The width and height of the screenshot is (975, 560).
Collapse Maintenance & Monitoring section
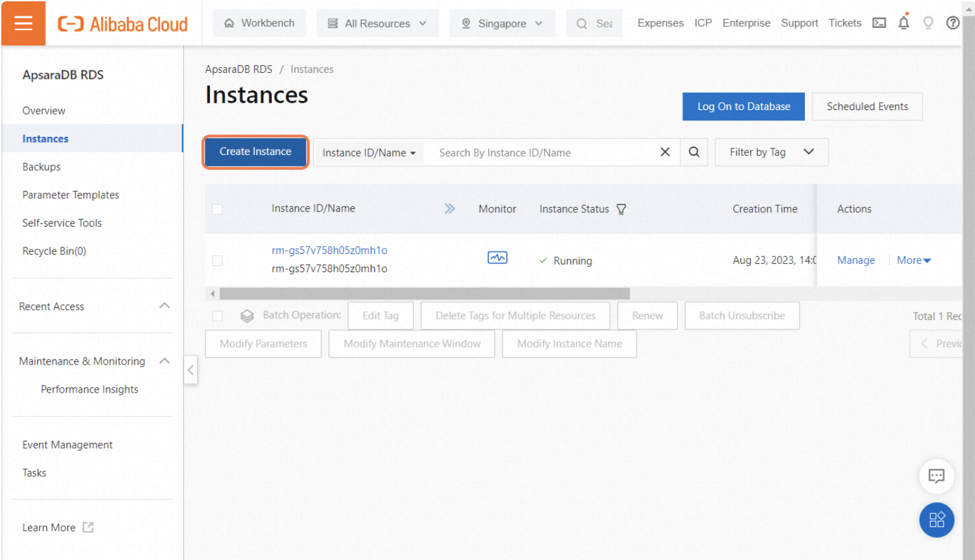pyautogui.click(x=165, y=361)
